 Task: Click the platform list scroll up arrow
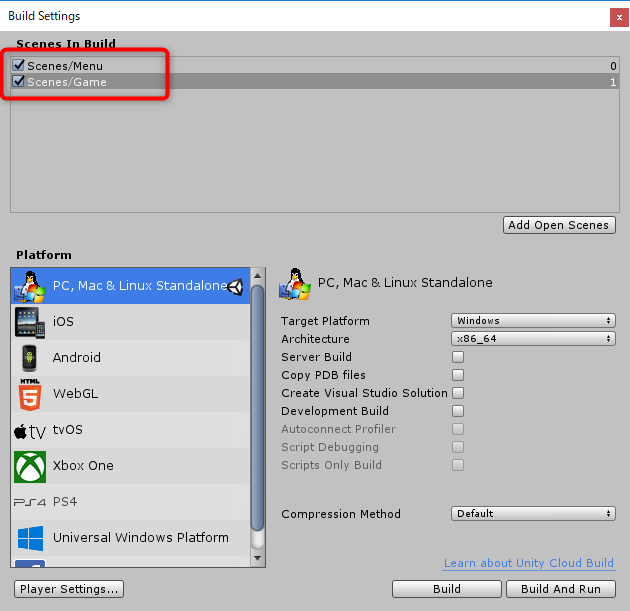[258, 276]
